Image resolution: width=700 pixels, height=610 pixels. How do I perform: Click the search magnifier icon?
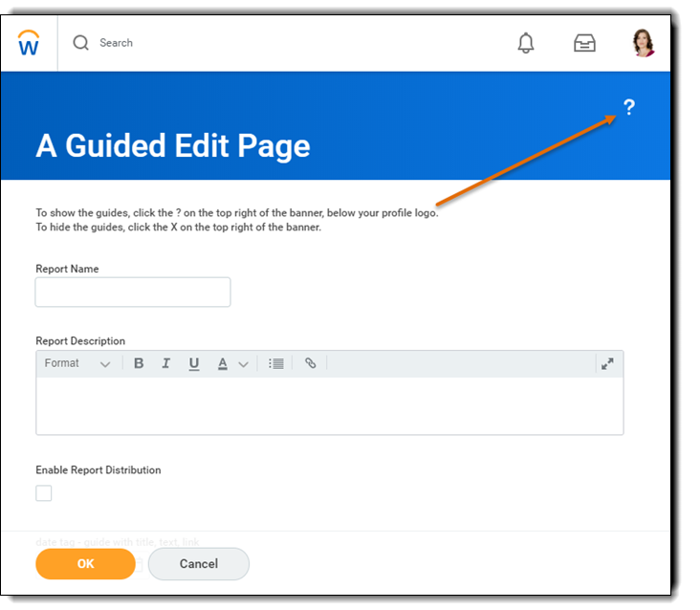(x=80, y=43)
